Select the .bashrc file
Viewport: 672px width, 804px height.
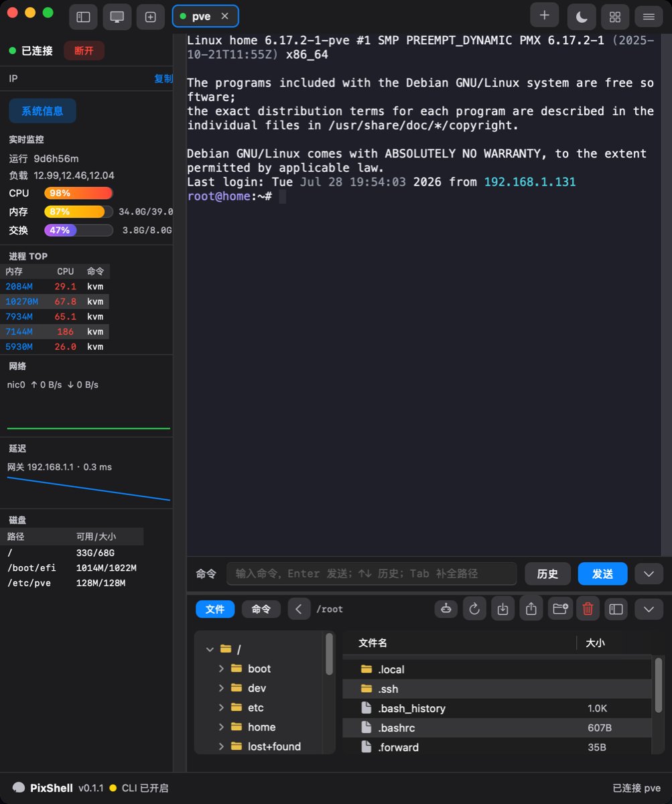click(496, 728)
